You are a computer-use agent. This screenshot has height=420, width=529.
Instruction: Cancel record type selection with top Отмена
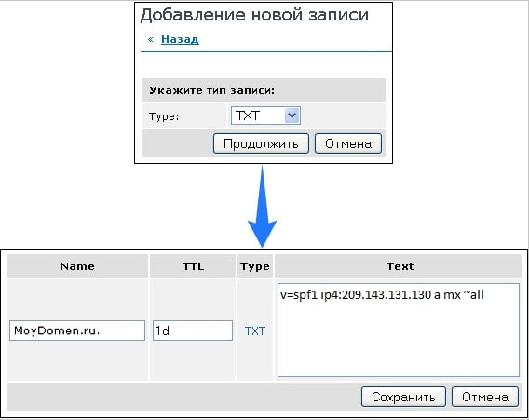348,143
